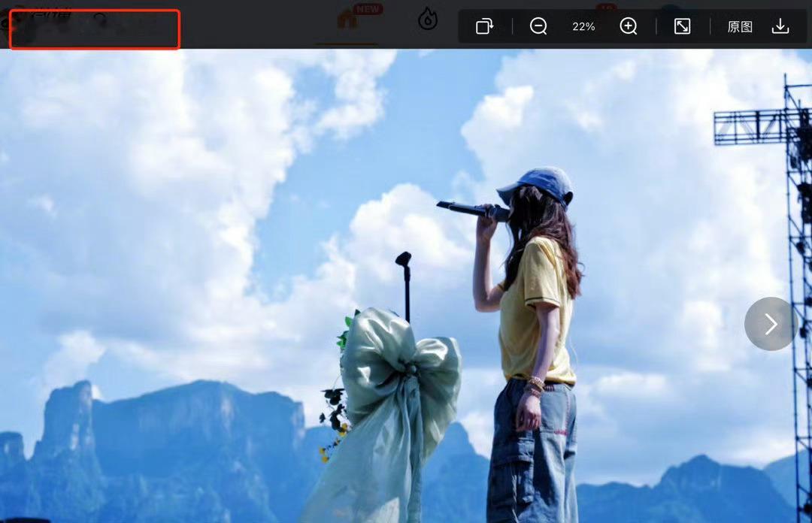
Task: Zoom out with the minus magnifier icon
Action: (538, 26)
